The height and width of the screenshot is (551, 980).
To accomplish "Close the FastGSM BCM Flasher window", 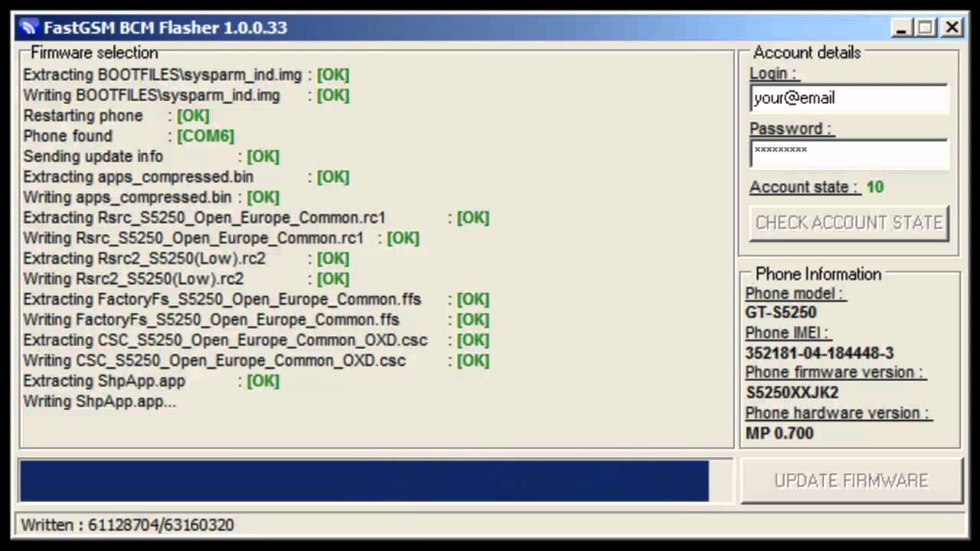I will click(x=952, y=28).
